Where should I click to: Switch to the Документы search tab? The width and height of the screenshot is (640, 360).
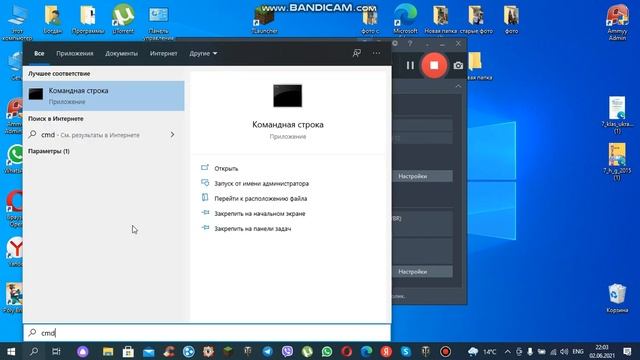point(121,53)
